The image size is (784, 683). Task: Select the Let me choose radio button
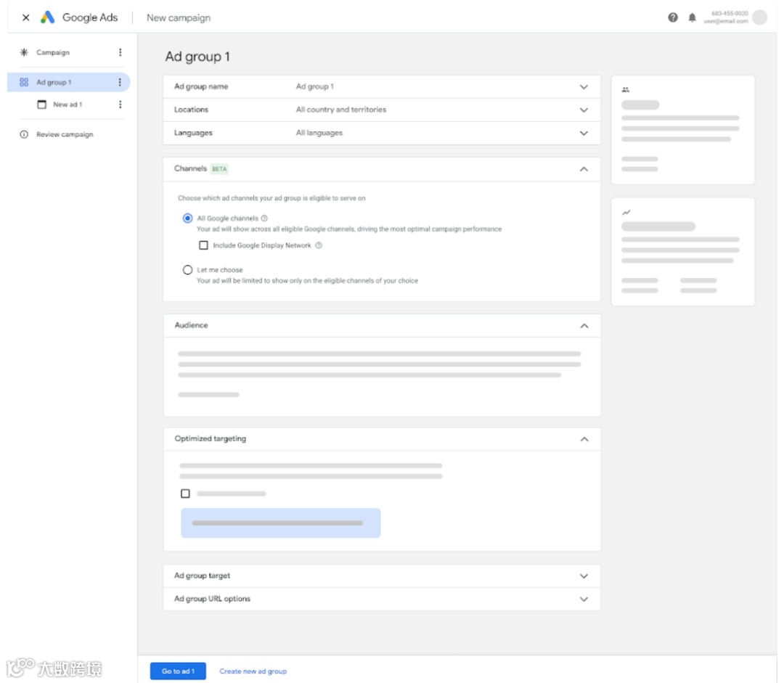(x=188, y=270)
